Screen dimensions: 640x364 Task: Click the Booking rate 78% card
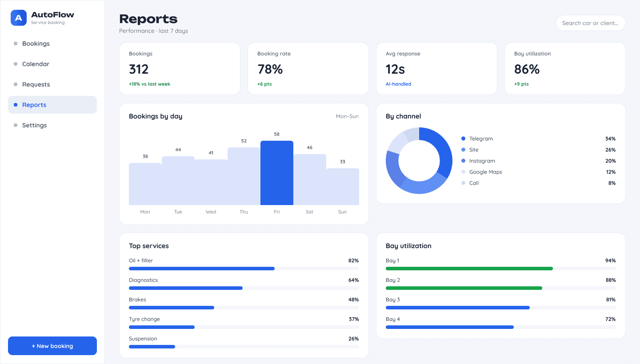[x=308, y=68]
